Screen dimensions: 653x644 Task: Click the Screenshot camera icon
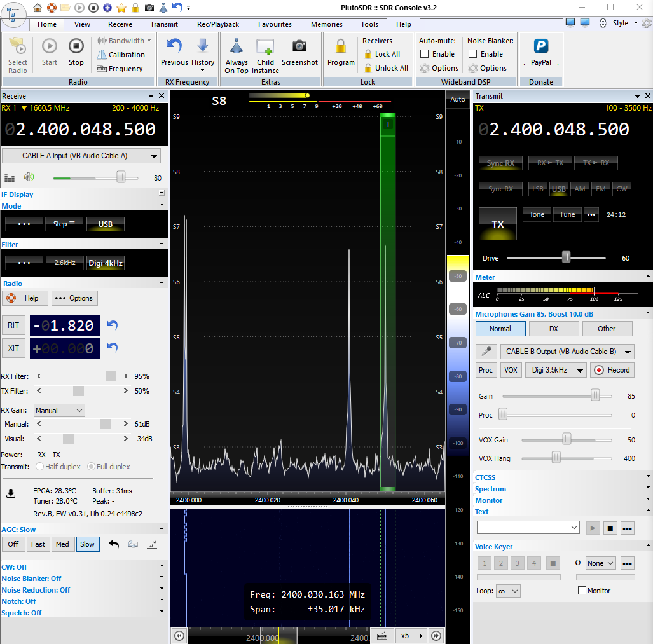coord(299,47)
